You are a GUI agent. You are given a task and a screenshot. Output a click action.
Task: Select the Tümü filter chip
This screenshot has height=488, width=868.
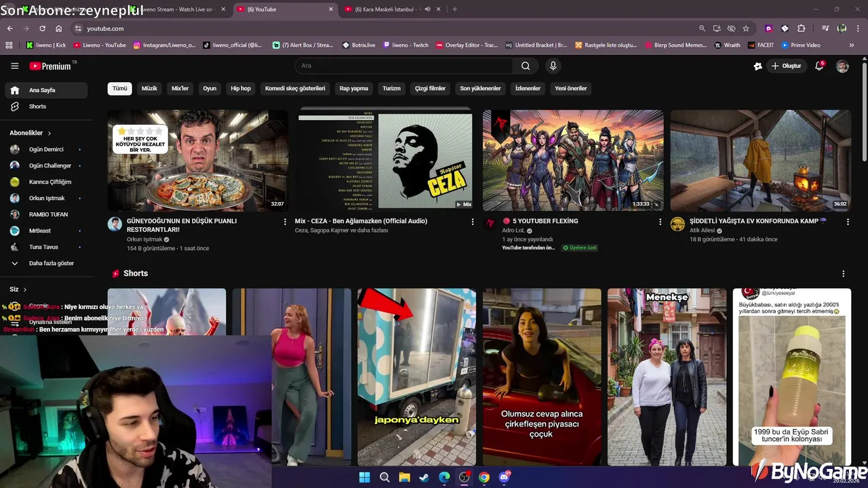[119, 88]
